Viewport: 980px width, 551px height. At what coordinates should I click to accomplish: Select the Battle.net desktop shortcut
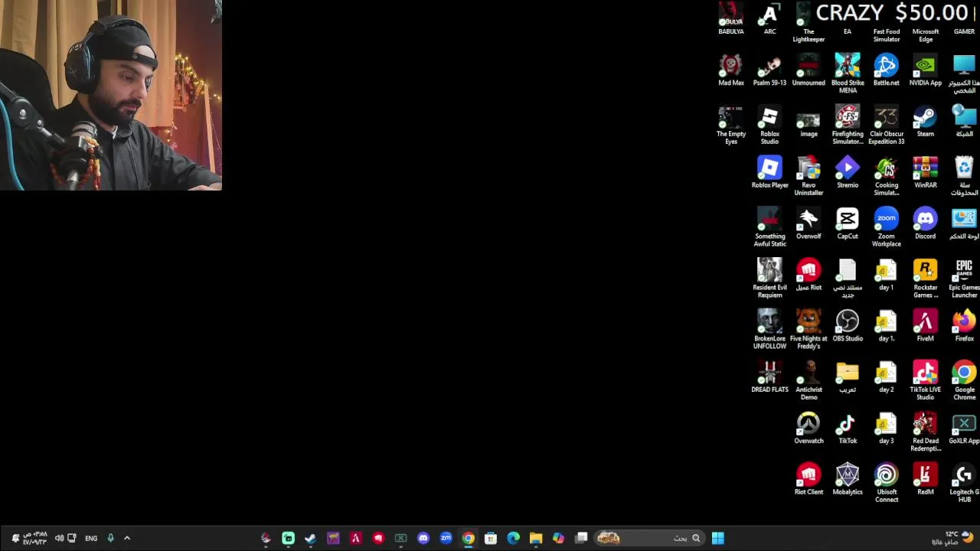pyautogui.click(x=886, y=70)
